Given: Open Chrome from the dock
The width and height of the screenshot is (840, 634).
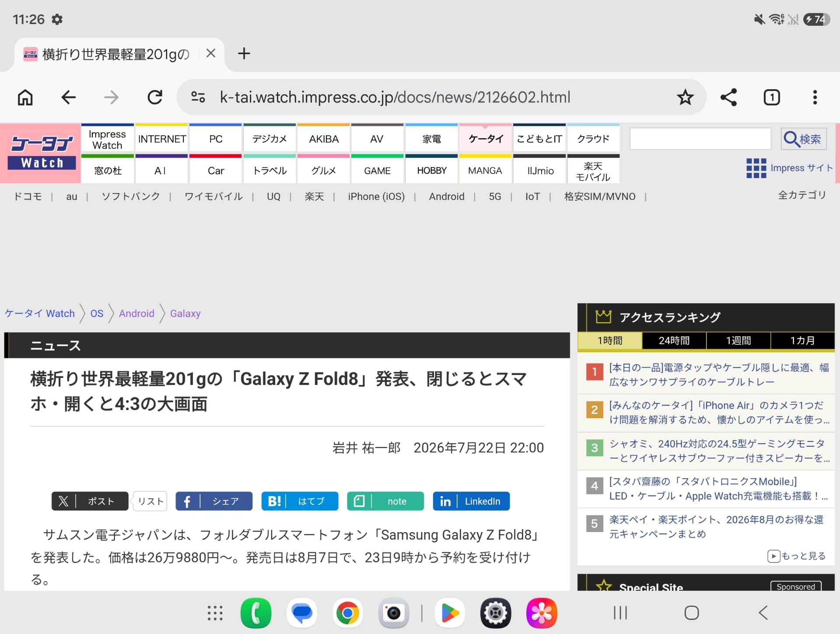Looking at the screenshot, I should [348, 613].
